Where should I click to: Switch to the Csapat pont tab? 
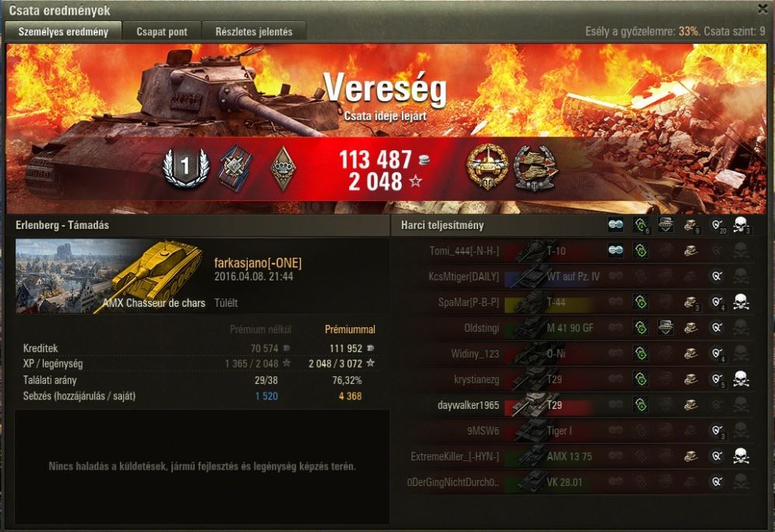162,32
